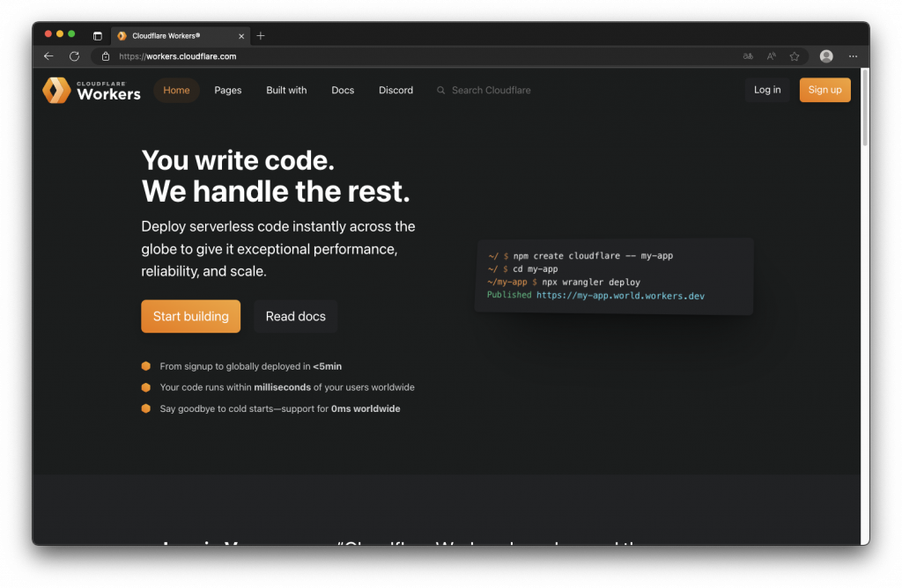Go to the Home nav item

tap(176, 91)
